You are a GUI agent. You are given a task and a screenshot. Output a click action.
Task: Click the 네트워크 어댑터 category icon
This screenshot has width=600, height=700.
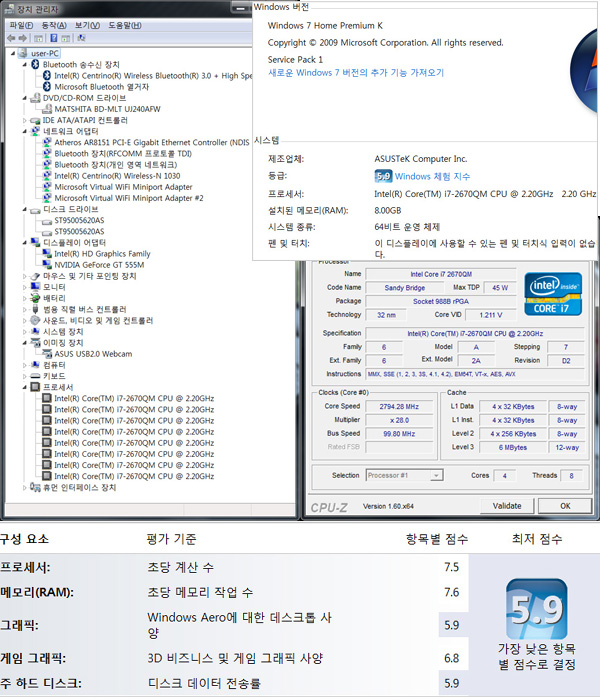[x=35, y=131]
